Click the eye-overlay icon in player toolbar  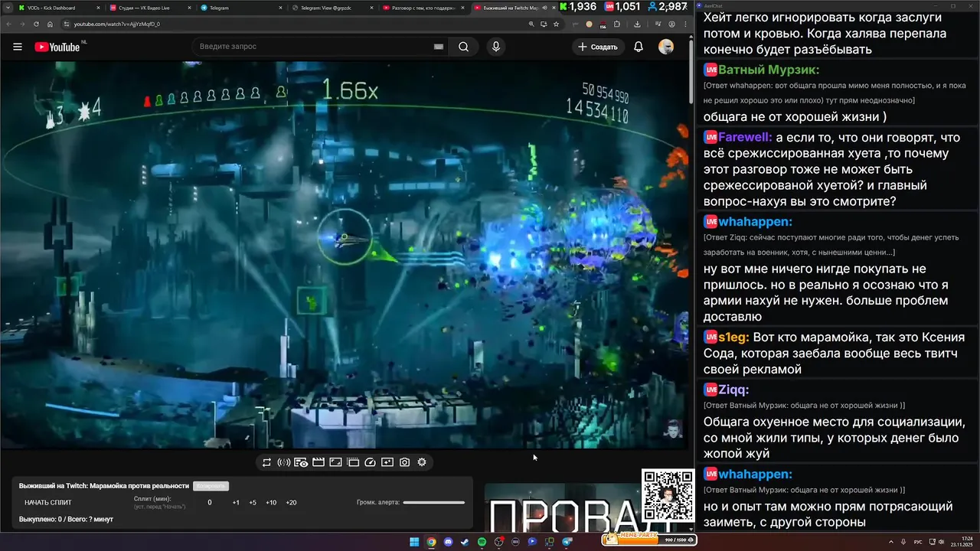click(301, 462)
